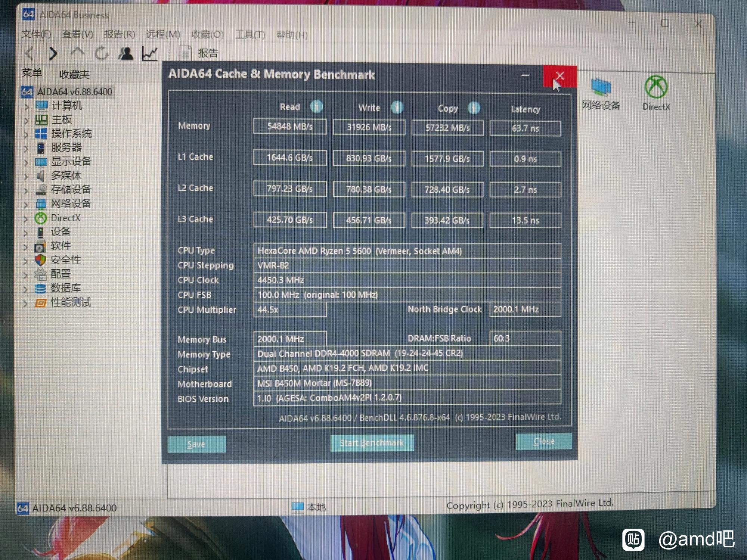747x560 pixels.
Task: Click the Memory Latency value 63.7 ns
Action: point(525,128)
